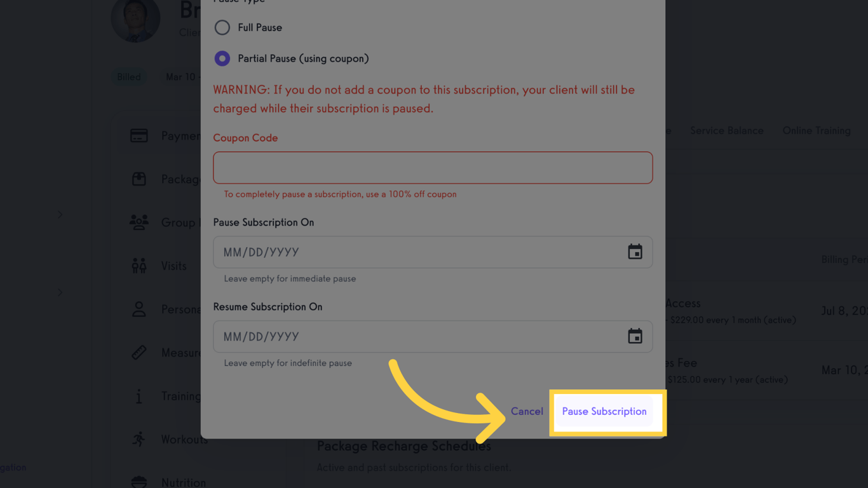The image size is (868, 488).
Task: Select the Full Pause option
Action: click(x=222, y=27)
